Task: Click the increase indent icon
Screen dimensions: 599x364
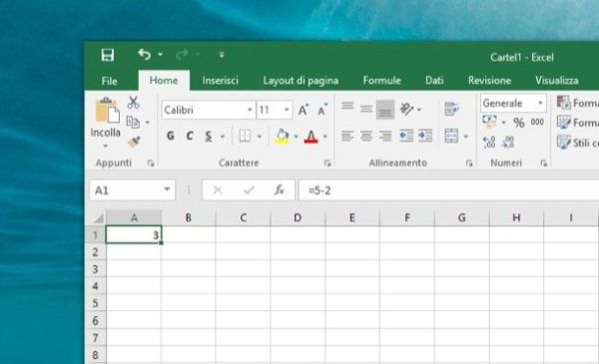Action: tap(425, 136)
